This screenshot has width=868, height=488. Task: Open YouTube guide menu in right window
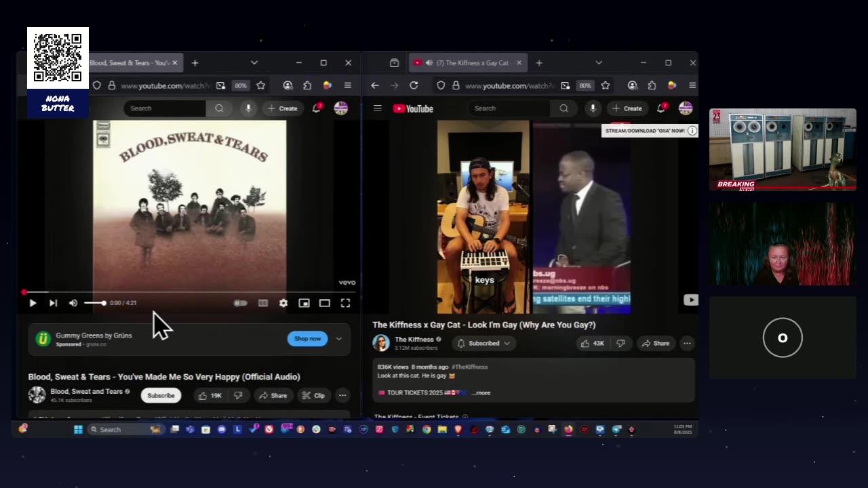pyautogui.click(x=378, y=108)
